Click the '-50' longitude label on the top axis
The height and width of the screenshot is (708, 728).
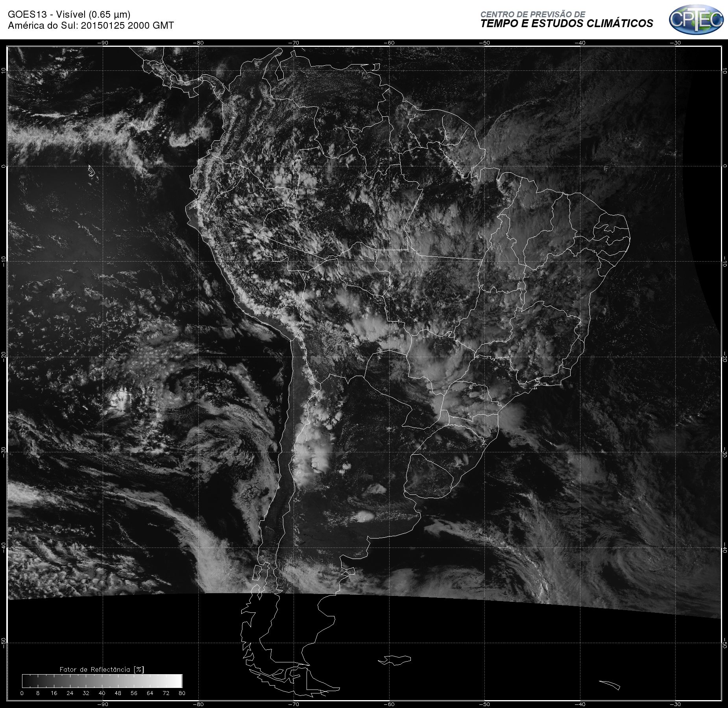(x=484, y=43)
